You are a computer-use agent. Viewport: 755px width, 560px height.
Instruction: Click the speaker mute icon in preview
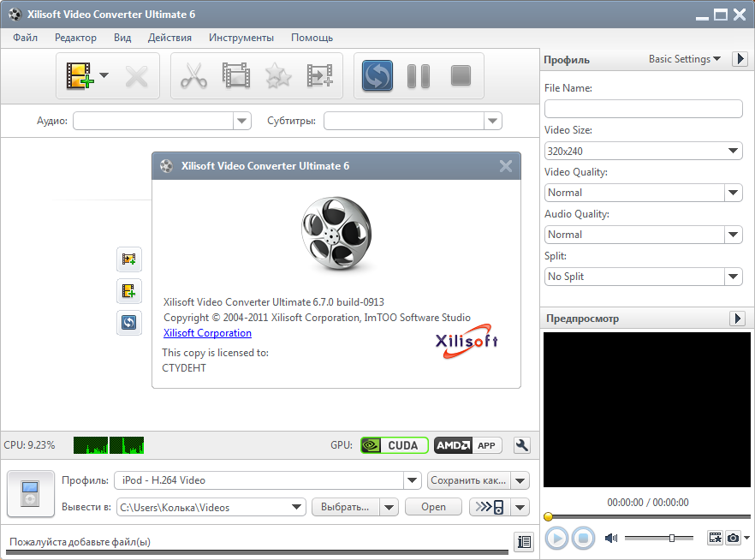[x=611, y=538]
